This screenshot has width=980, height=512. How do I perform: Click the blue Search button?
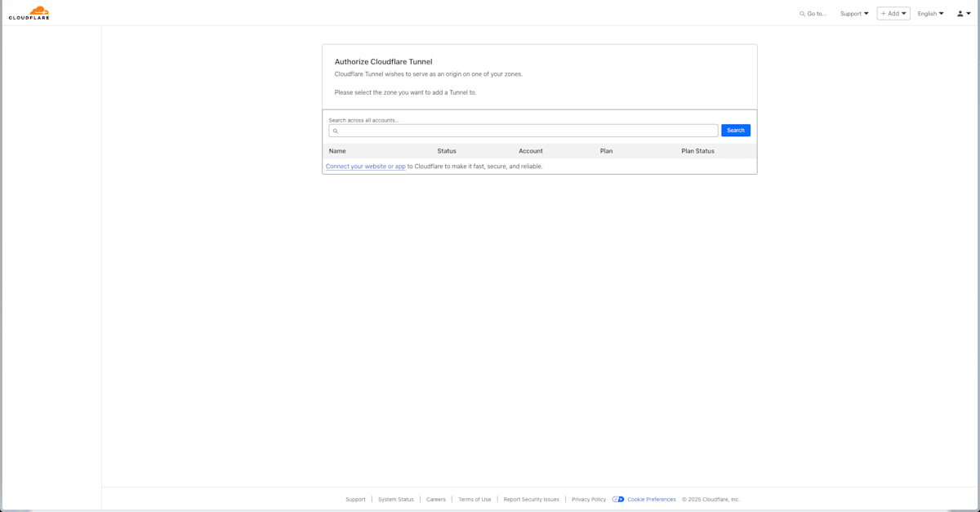[736, 131]
